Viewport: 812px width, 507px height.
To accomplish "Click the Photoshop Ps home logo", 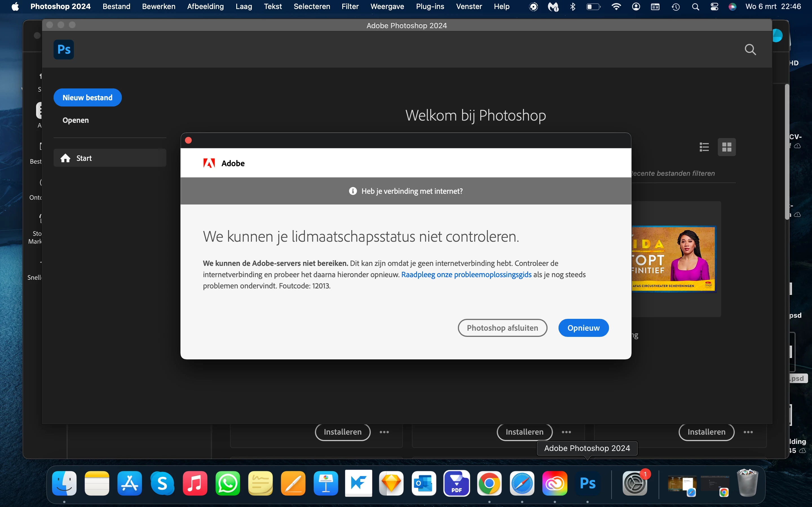I will pyautogui.click(x=63, y=50).
